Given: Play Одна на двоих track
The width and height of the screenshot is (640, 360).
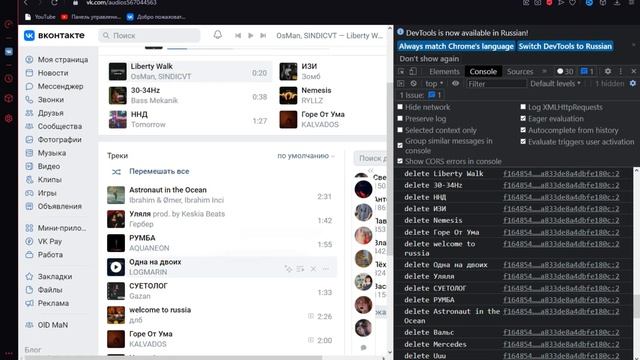Looking at the screenshot, I should (116, 267).
